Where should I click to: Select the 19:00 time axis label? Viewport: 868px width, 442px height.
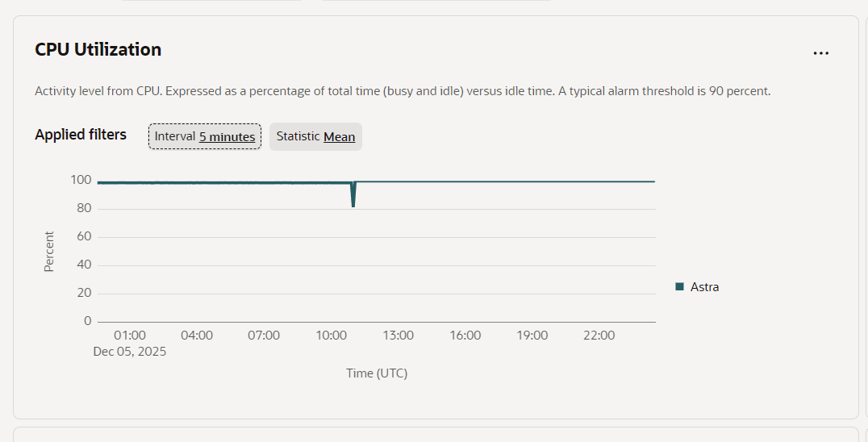532,336
